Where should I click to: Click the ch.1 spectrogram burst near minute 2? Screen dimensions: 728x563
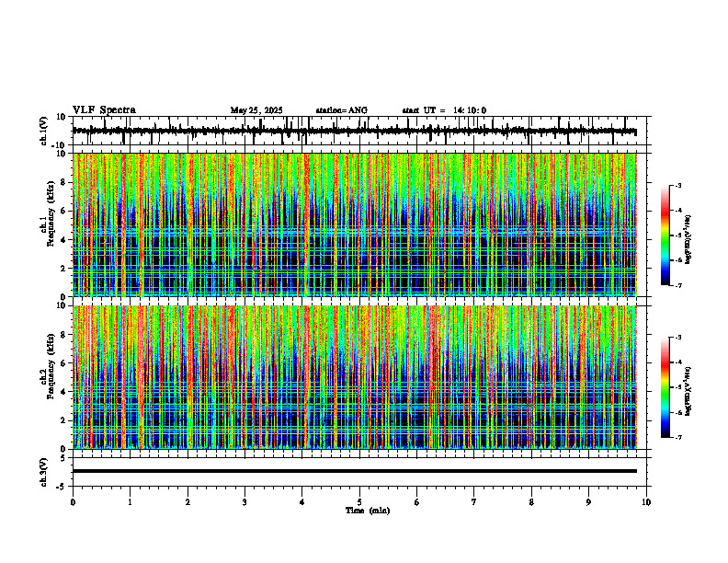(x=189, y=224)
